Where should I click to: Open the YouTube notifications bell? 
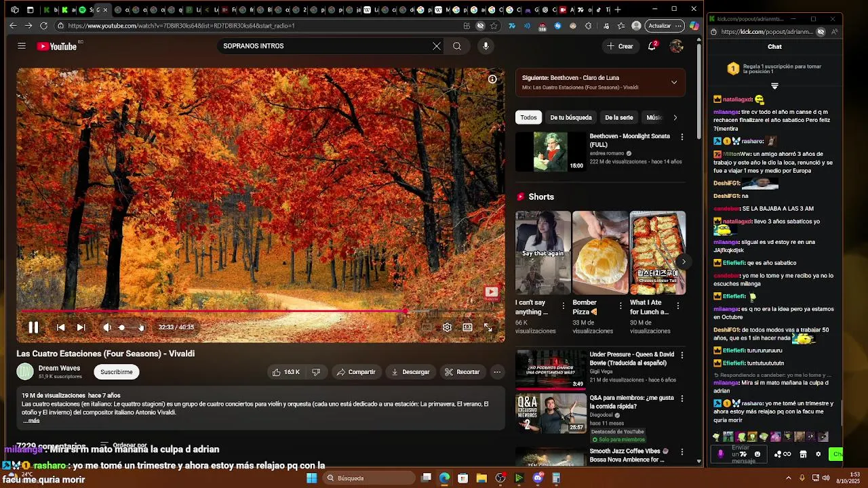pos(652,46)
